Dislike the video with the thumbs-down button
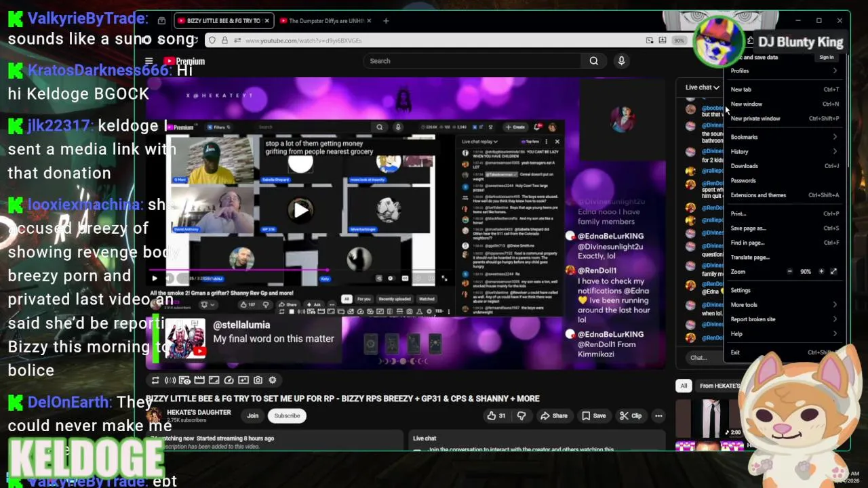Image resolution: width=868 pixels, height=488 pixels. 521,415
